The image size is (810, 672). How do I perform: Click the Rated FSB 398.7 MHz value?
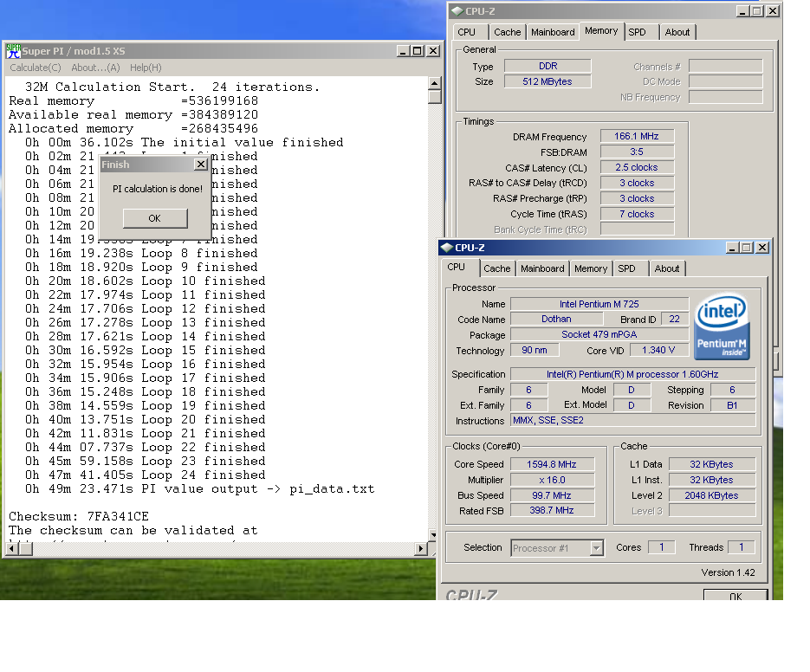point(552,510)
